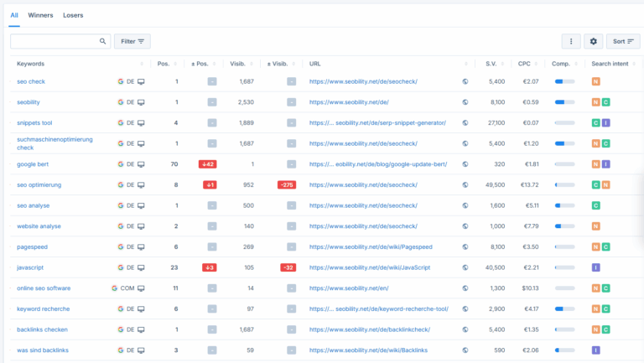The image size is (644, 363).
Task: Open the wiki/Pagespeed URL link
Action: pos(371,246)
